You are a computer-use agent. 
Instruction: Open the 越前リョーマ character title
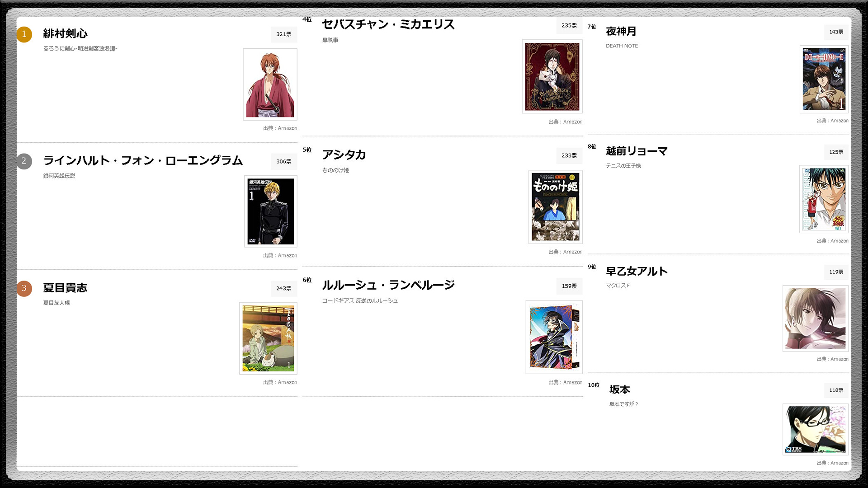[x=637, y=151]
